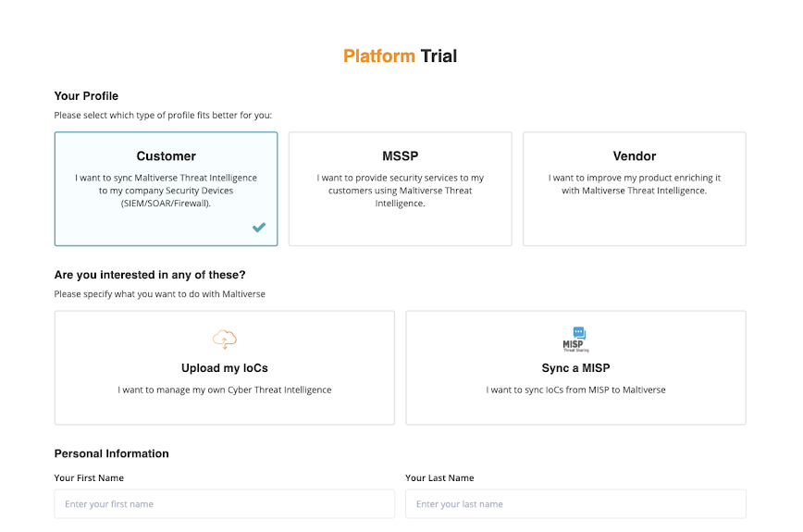Click the Your Profile section heading
803x532 pixels.
pyautogui.click(x=87, y=96)
